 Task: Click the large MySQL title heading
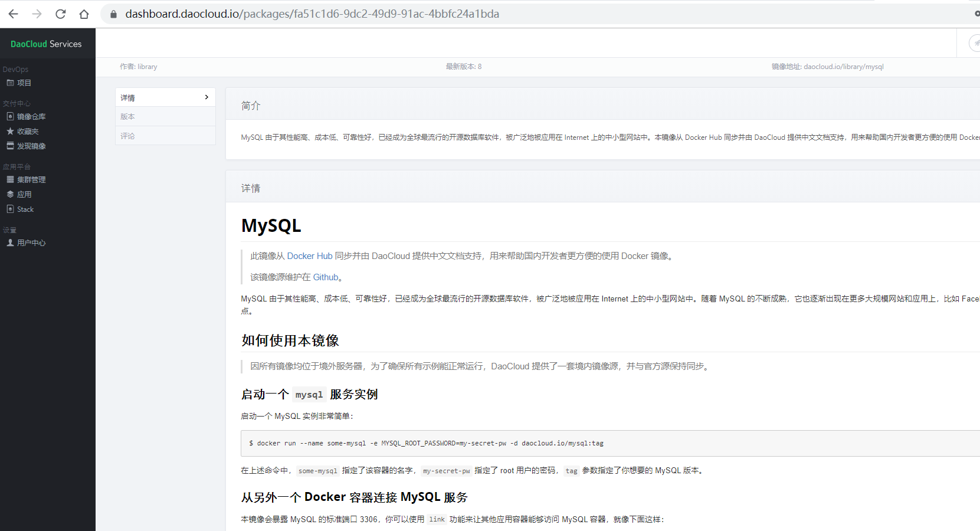coord(271,225)
